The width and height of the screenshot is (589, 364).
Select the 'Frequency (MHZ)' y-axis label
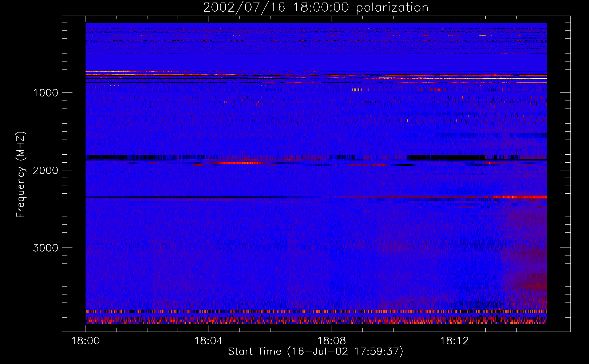click(x=21, y=175)
